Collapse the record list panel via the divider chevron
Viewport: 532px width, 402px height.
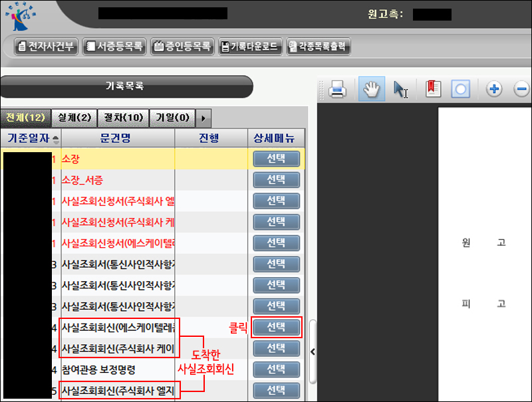click(x=312, y=352)
